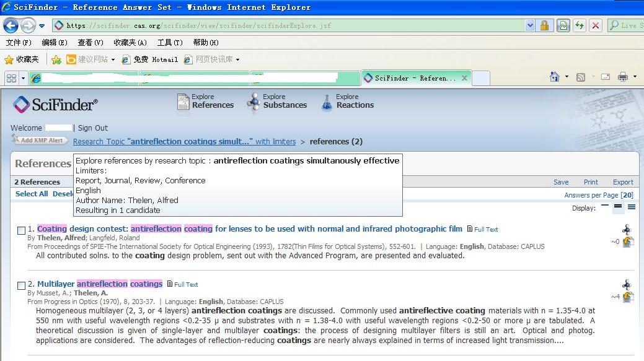Click the add to favorites bar icon
This screenshot has height=361, width=644.
56,60
